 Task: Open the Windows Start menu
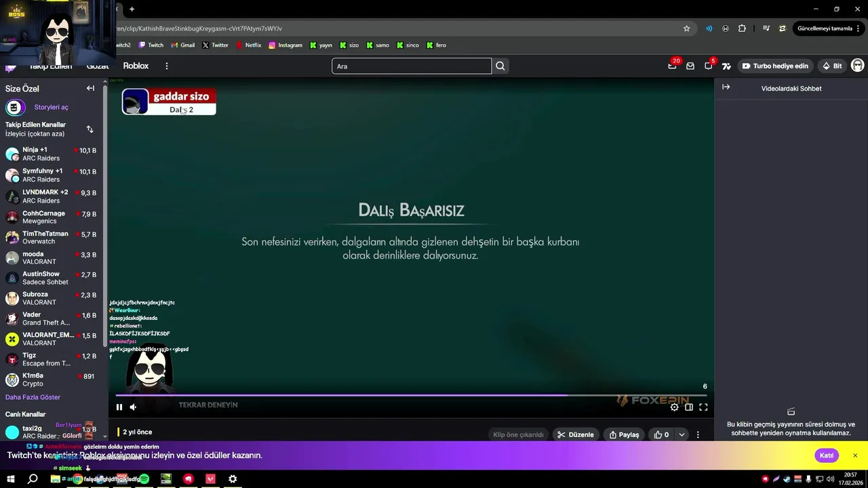click(x=11, y=479)
